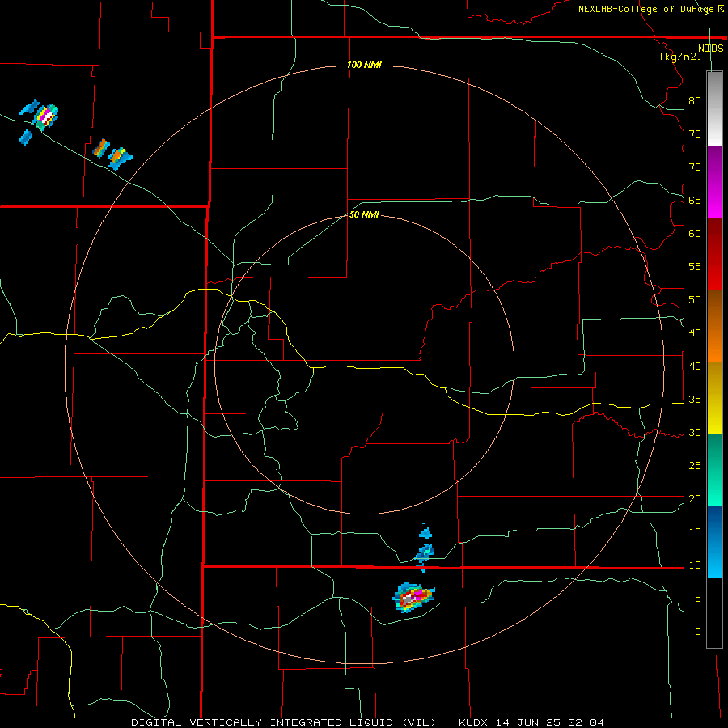Click the 30 value on the color scale

(x=695, y=432)
